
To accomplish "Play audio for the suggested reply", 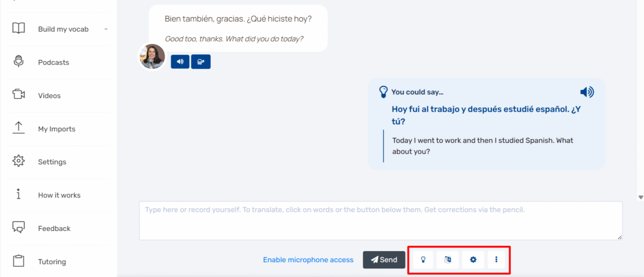I will 587,92.
